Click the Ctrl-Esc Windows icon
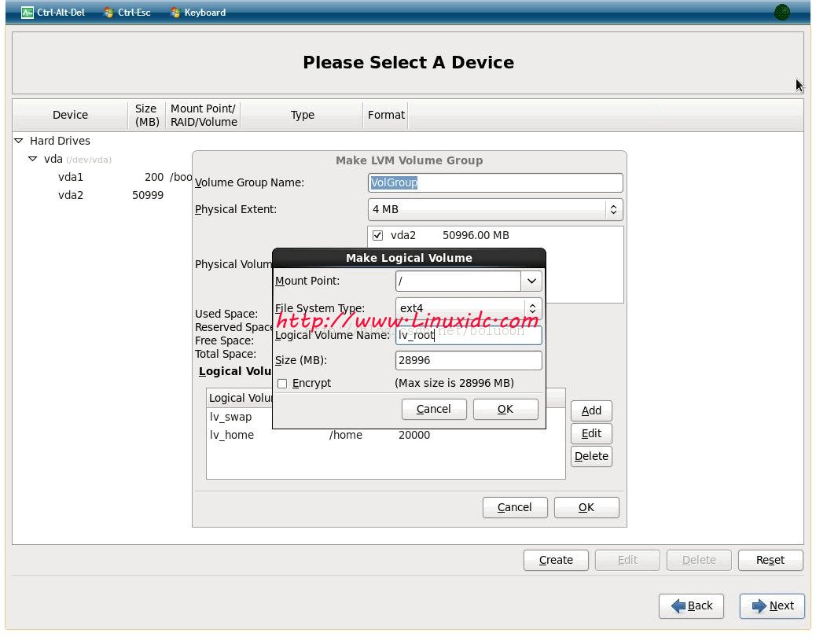816x644 pixels. pos(108,13)
